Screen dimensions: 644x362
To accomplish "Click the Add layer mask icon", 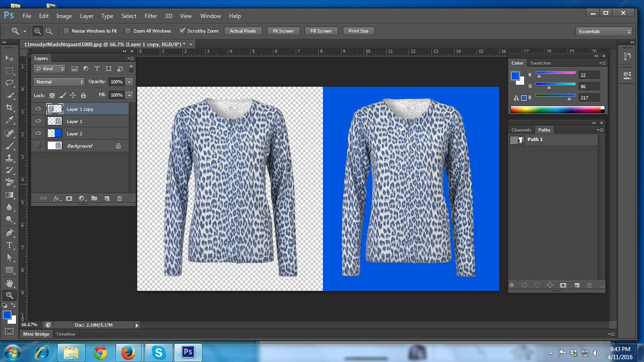I will 69,198.
